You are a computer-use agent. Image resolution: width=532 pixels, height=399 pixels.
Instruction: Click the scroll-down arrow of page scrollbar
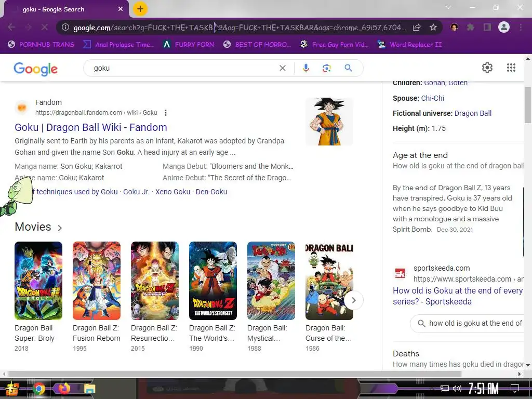pos(528,365)
